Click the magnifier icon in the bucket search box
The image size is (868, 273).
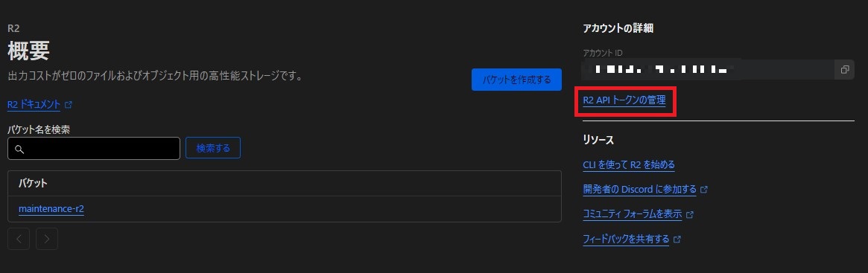19,149
